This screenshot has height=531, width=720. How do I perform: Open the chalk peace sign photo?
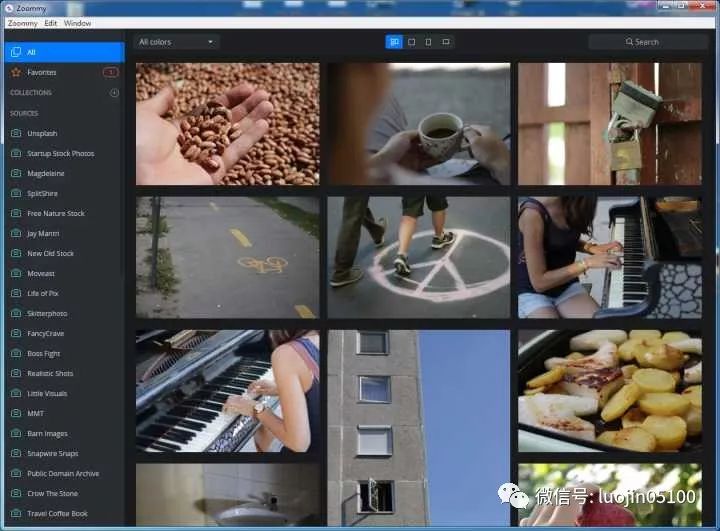coord(419,257)
